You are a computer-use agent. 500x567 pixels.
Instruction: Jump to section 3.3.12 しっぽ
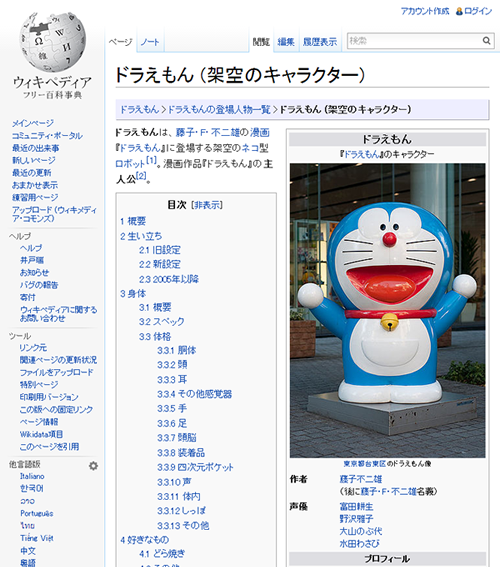click(181, 511)
